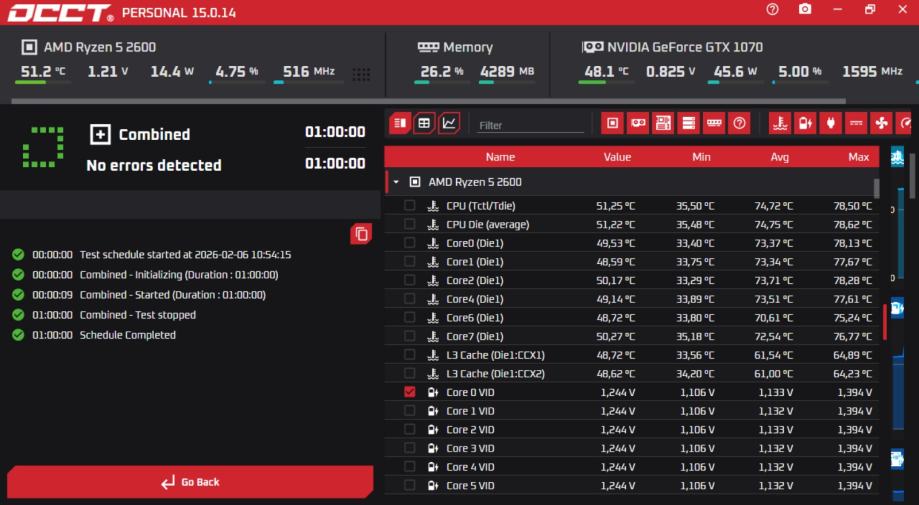
Task: Uncheck the Core 0 VID checkbox
Action: (410, 392)
